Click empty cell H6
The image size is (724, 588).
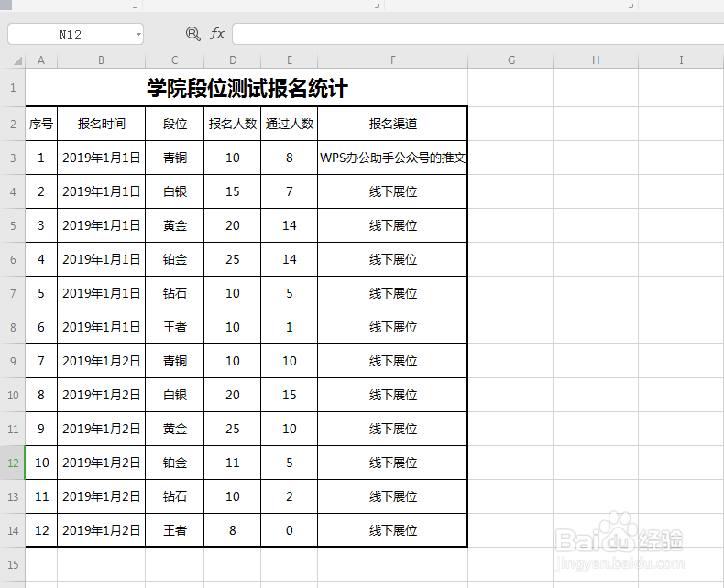(x=596, y=259)
